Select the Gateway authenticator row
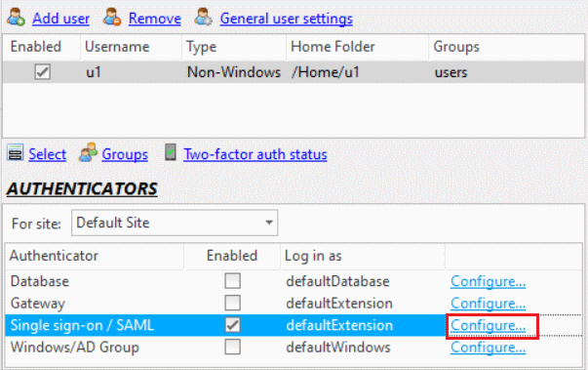The width and height of the screenshot is (588, 370). [294, 304]
